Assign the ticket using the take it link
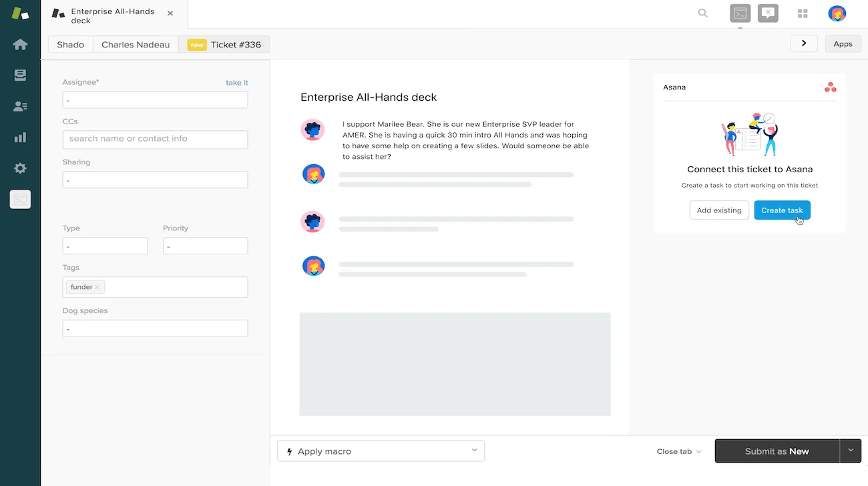 [237, 82]
